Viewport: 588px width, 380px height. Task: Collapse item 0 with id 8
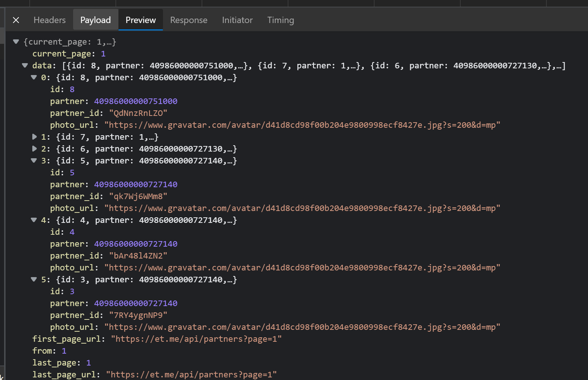(34, 77)
